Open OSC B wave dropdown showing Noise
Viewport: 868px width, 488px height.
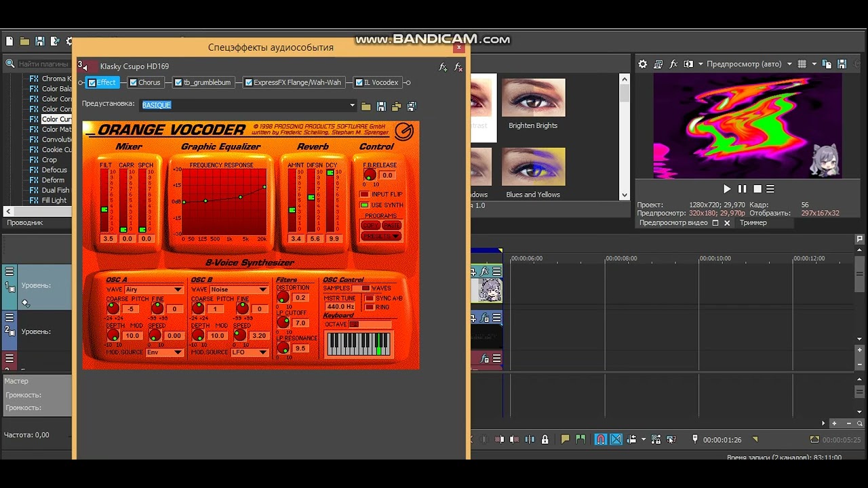coord(239,289)
